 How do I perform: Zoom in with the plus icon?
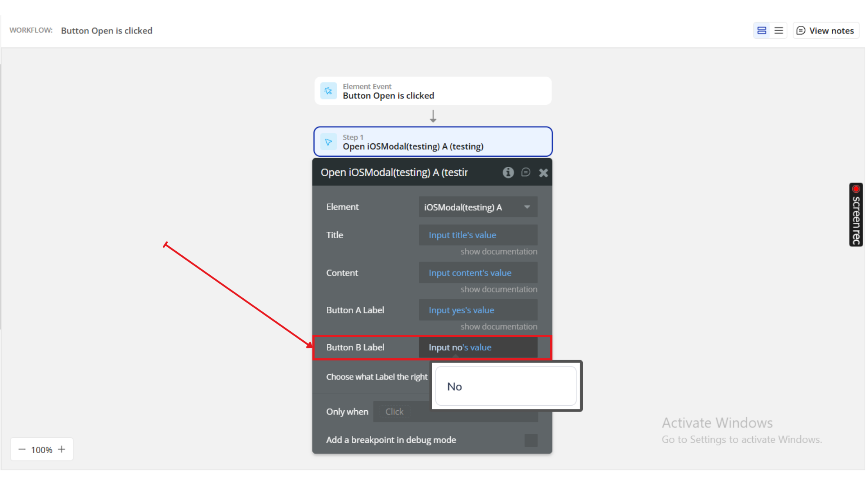coord(62,449)
